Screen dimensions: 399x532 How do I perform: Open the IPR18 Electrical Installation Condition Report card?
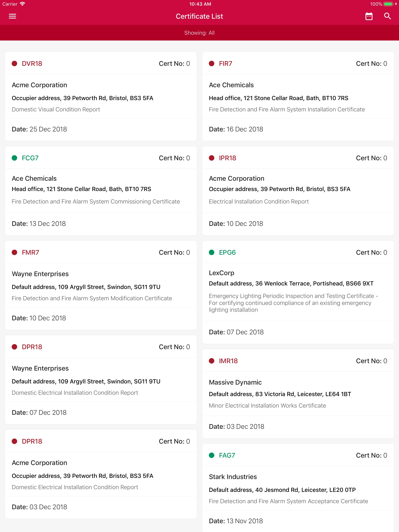pos(298,191)
